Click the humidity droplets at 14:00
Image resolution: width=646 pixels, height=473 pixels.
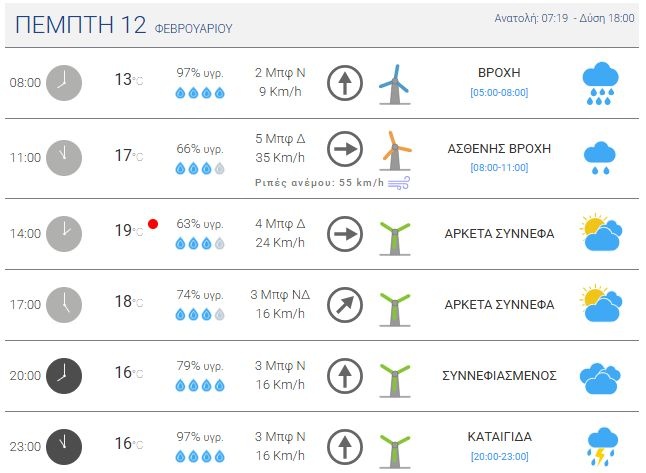[x=200, y=243]
